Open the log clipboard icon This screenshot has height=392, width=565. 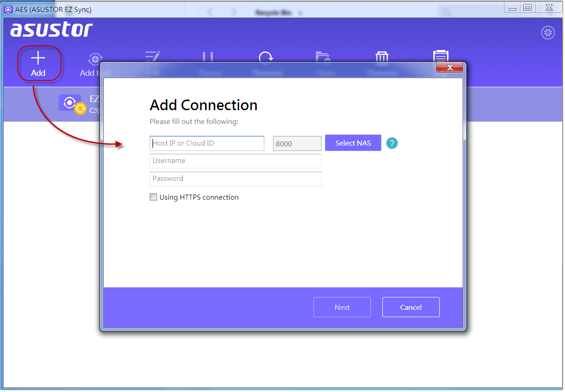click(441, 56)
